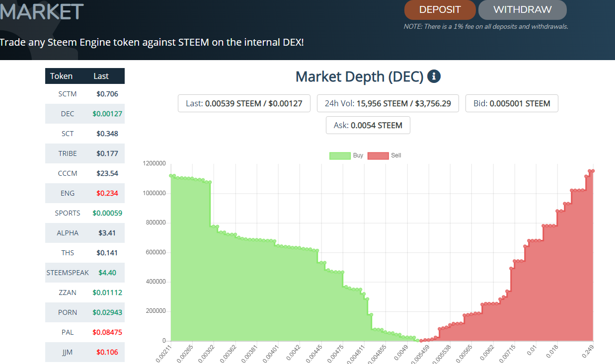
Task: Click the TRIBE token entry
Action: [x=84, y=153]
